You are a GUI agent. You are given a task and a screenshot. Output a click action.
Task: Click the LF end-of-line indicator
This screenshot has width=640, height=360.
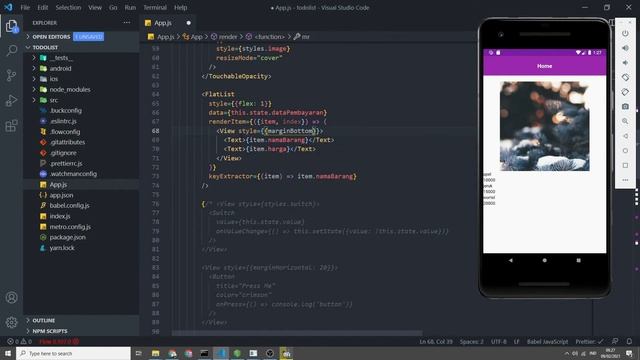coord(516,341)
